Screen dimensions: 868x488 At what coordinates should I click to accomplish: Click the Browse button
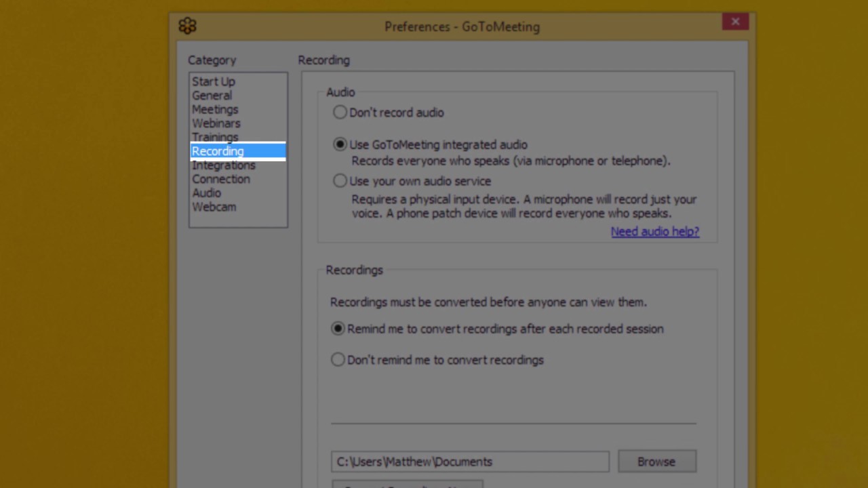656,462
